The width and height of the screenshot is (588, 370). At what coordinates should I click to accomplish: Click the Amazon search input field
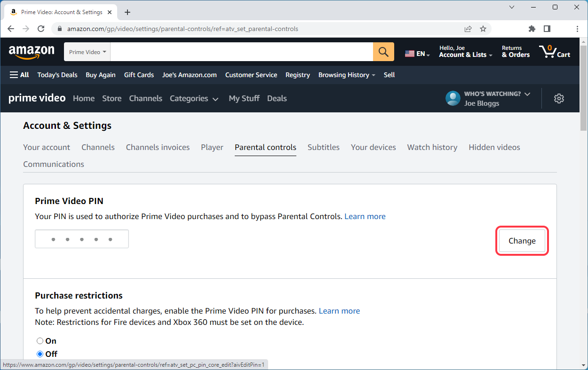point(242,52)
